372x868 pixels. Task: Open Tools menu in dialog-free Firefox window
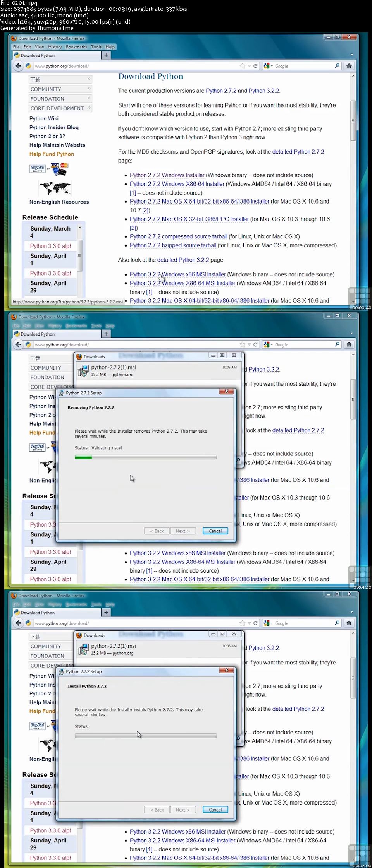[96, 47]
